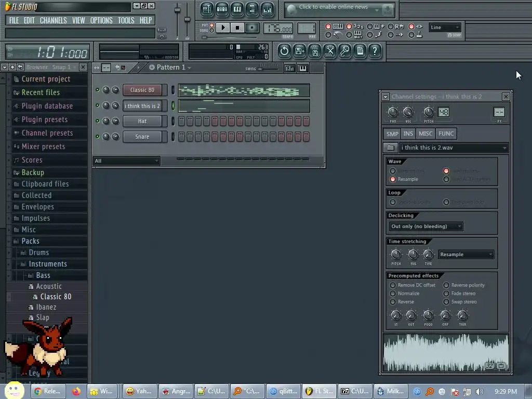Enable Remove DC offset option
The height and width of the screenshot is (399, 532).
pos(393,285)
